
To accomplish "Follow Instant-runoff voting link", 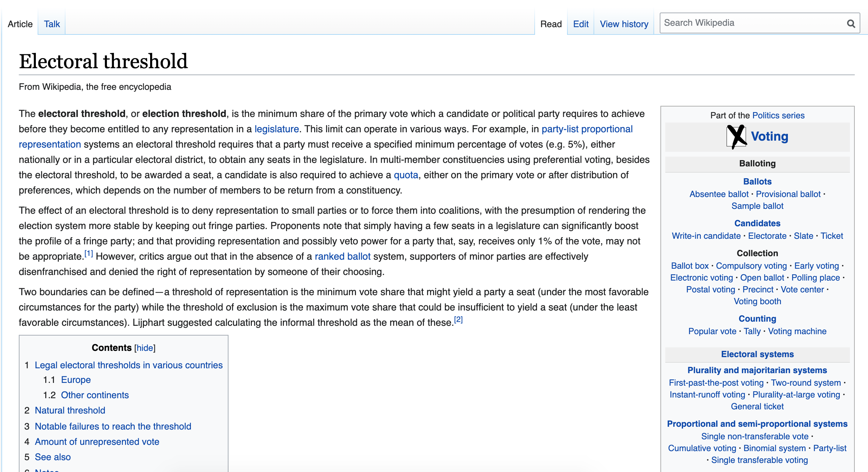I will tap(707, 395).
